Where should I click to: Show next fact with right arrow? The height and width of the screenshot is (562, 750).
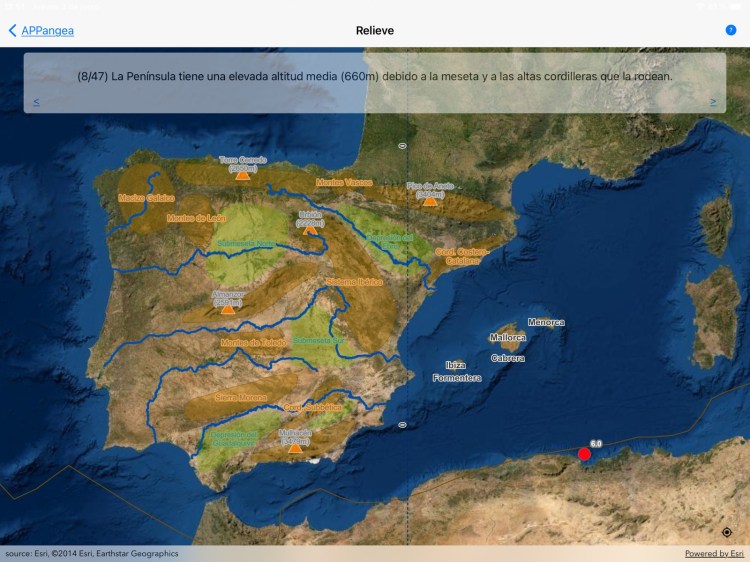[713, 102]
